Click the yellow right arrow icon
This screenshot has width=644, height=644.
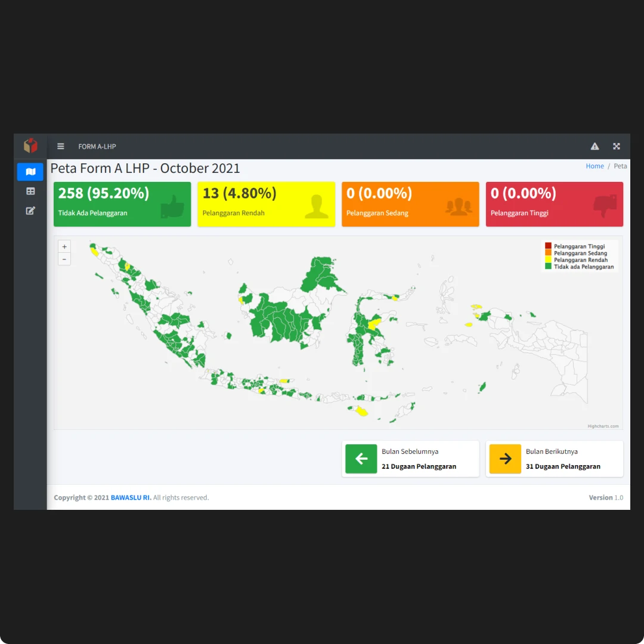505,459
